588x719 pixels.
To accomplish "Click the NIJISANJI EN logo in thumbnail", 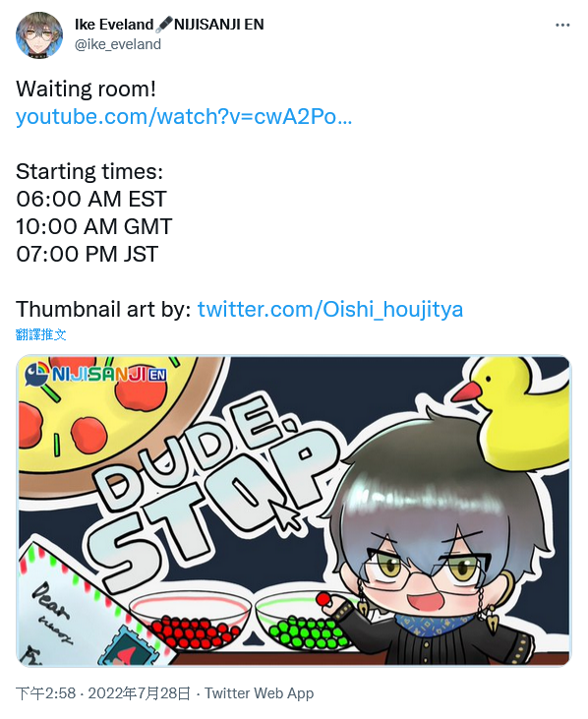I will (x=95, y=374).
